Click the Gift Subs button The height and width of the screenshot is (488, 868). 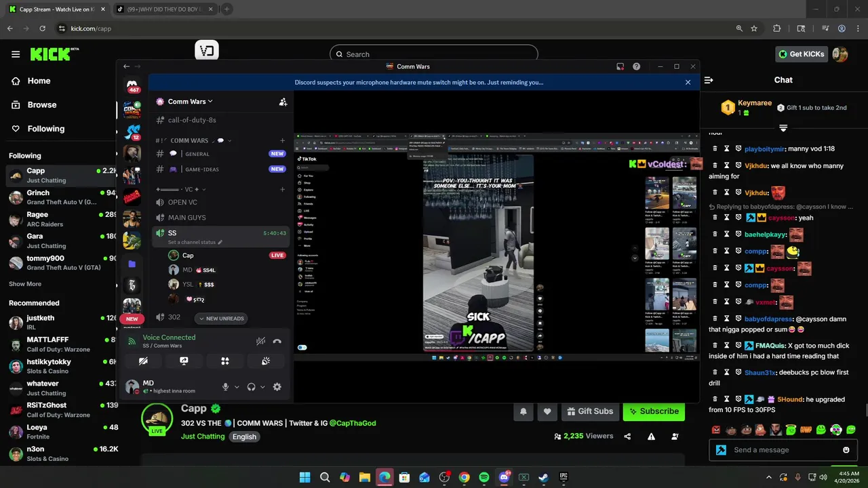[589, 411]
